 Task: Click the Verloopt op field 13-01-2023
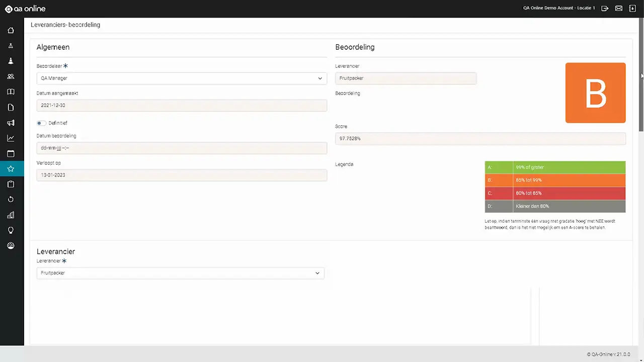[182, 175]
